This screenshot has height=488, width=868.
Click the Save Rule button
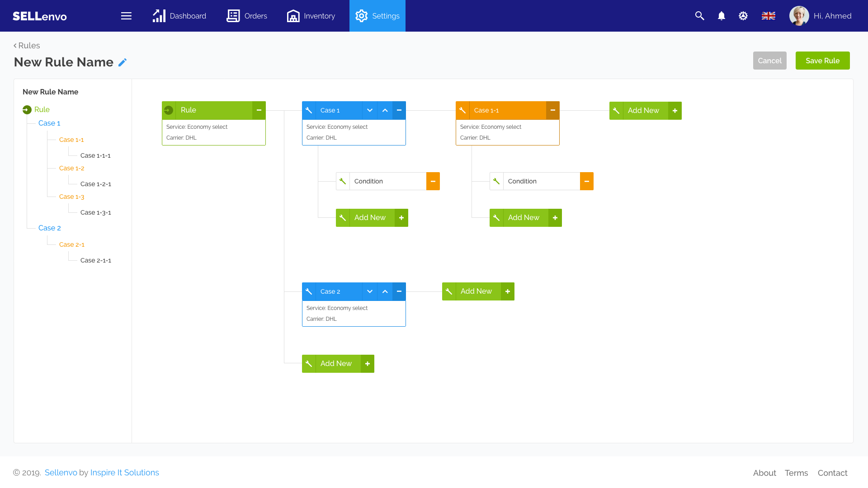pyautogui.click(x=822, y=61)
